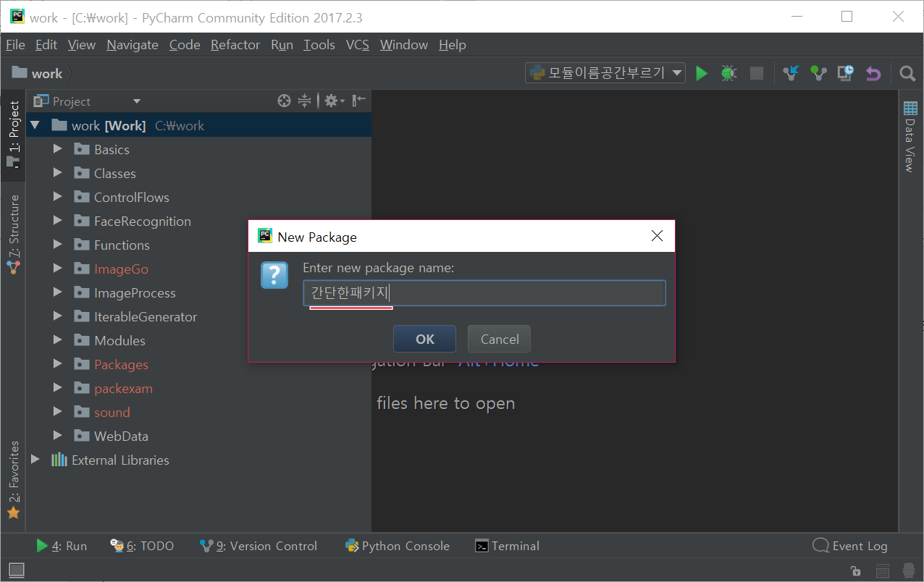Open the Terminal tool window tab
Viewport: 924px width, 582px height.
(507, 546)
